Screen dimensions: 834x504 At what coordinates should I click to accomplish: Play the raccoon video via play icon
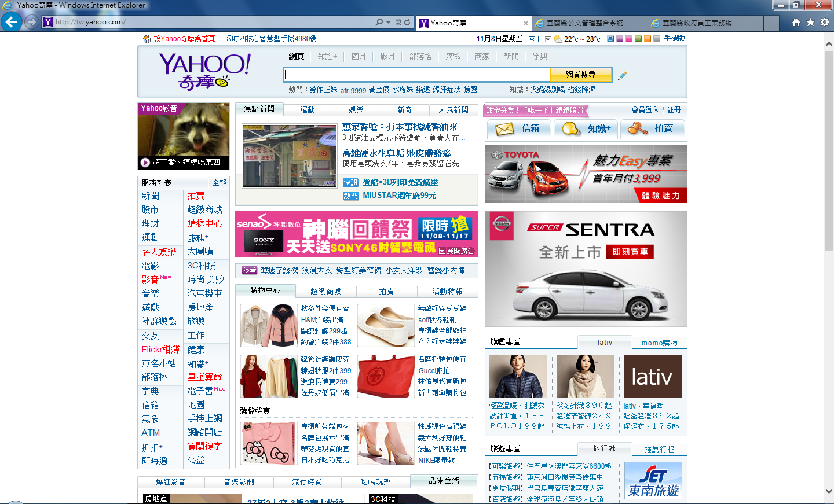145,163
